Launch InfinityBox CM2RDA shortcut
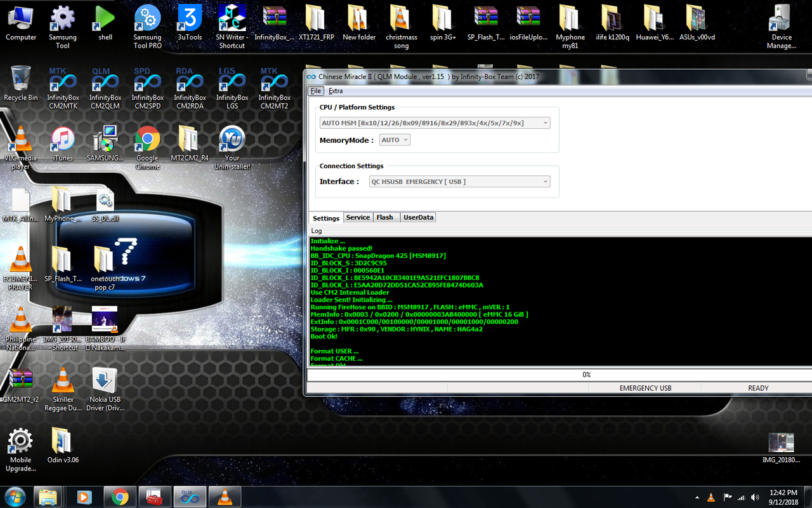Viewport: 812px width, 508px height. 190,89
